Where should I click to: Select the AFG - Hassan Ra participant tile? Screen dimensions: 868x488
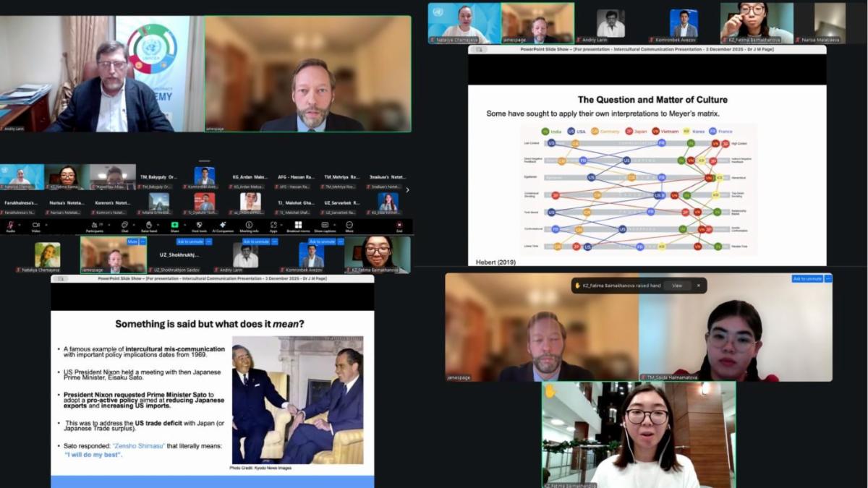click(295, 178)
